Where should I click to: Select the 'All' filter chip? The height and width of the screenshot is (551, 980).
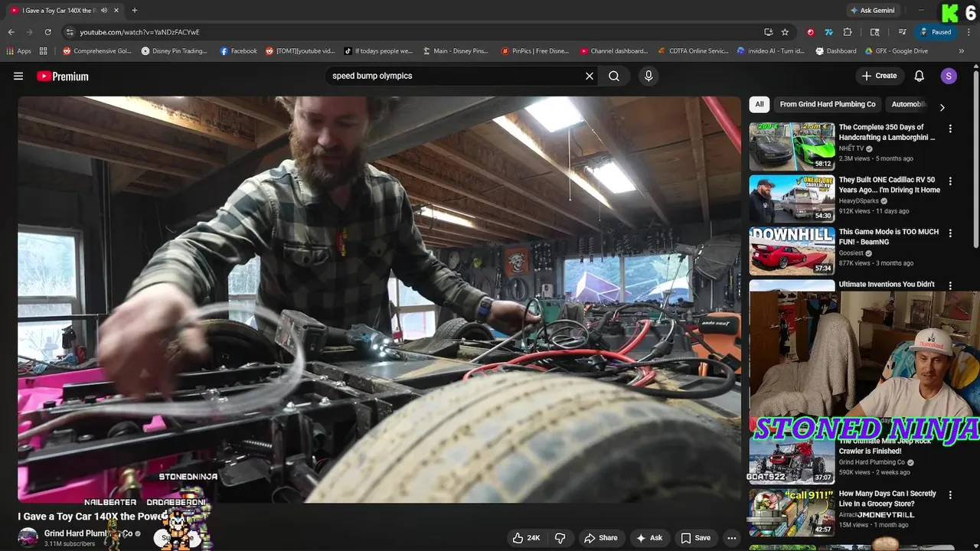pyautogui.click(x=759, y=104)
